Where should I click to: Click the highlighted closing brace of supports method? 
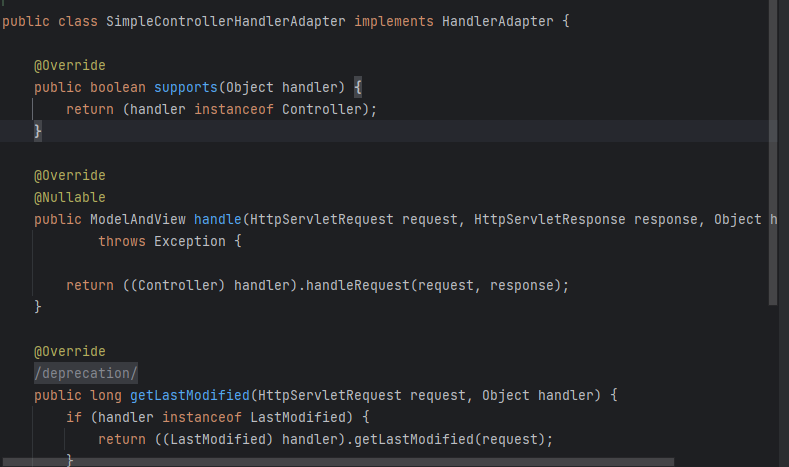click(38, 131)
